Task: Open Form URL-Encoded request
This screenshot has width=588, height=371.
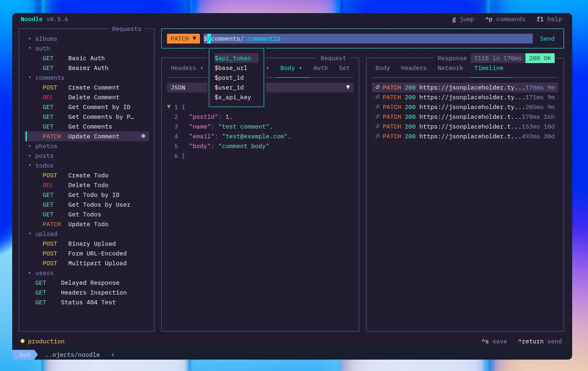Action: (x=87, y=253)
